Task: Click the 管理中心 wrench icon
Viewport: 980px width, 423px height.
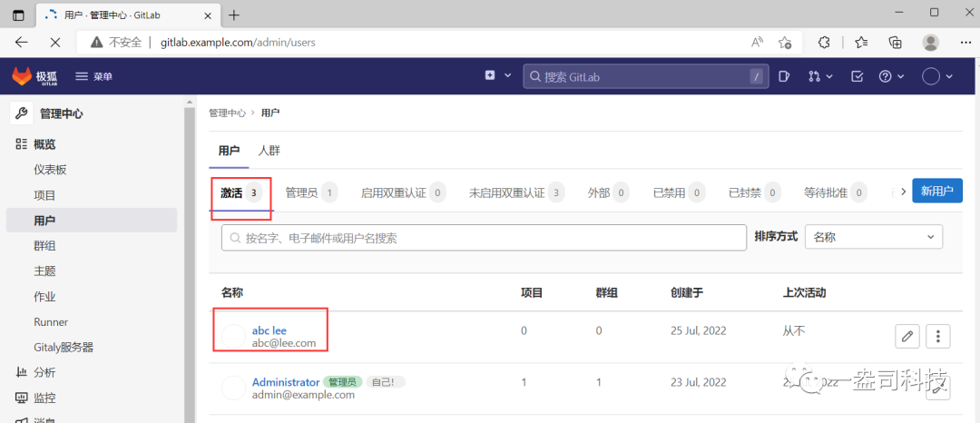Action: click(21, 113)
